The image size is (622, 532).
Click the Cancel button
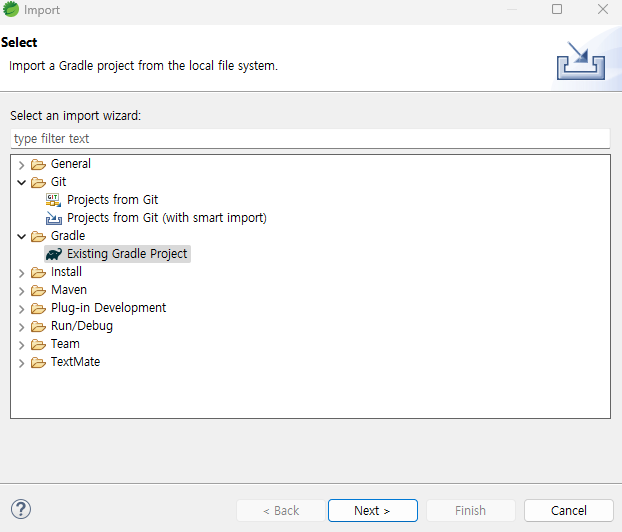pos(568,510)
